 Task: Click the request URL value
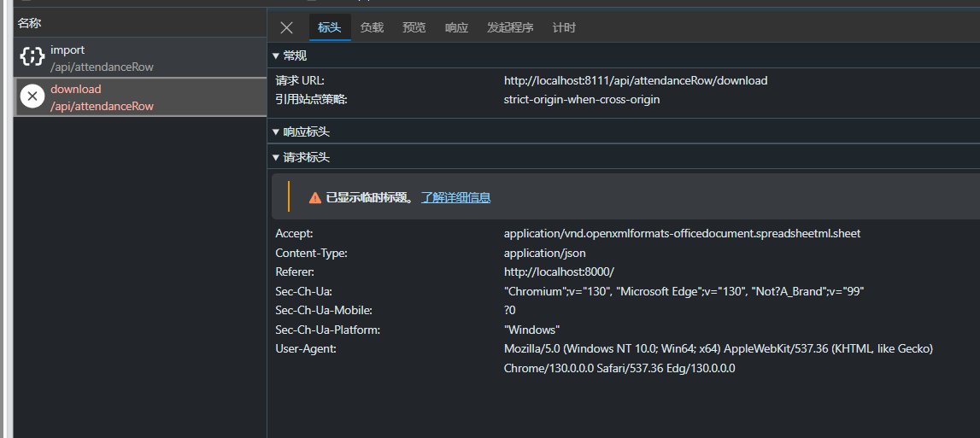(x=636, y=80)
